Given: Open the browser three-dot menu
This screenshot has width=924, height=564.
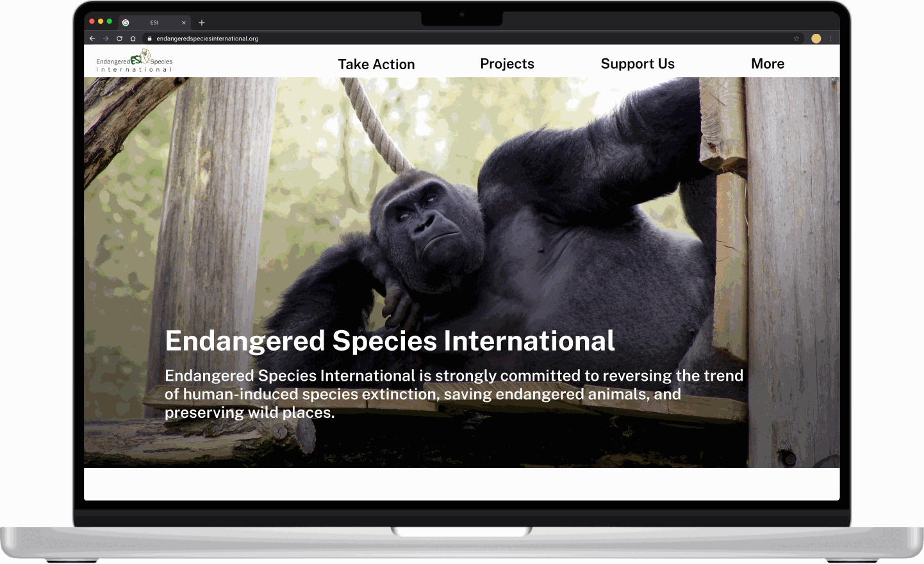Looking at the screenshot, I should click(830, 38).
